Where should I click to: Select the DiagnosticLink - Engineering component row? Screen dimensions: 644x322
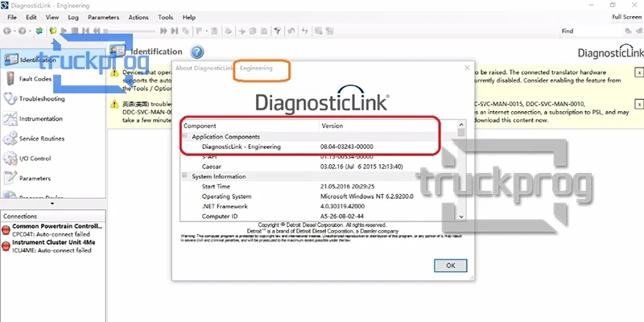(319, 147)
